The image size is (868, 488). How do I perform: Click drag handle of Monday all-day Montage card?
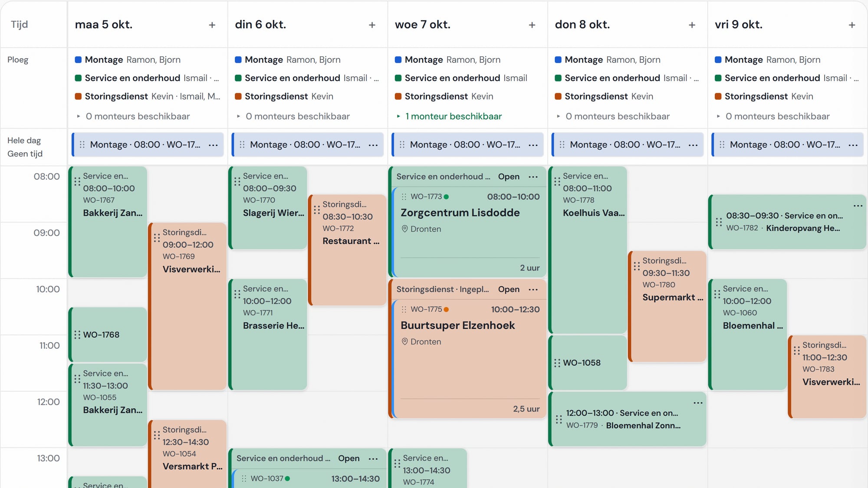point(82,145)
